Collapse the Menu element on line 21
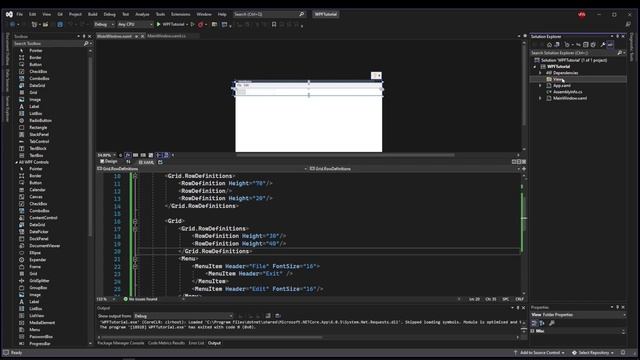Screen dimensions: 640x360 [135, 259]
